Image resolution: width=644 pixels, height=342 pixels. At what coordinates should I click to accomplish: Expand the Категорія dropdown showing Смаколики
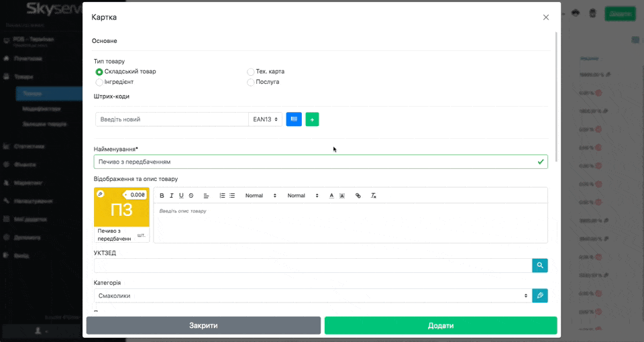point(312,296)
